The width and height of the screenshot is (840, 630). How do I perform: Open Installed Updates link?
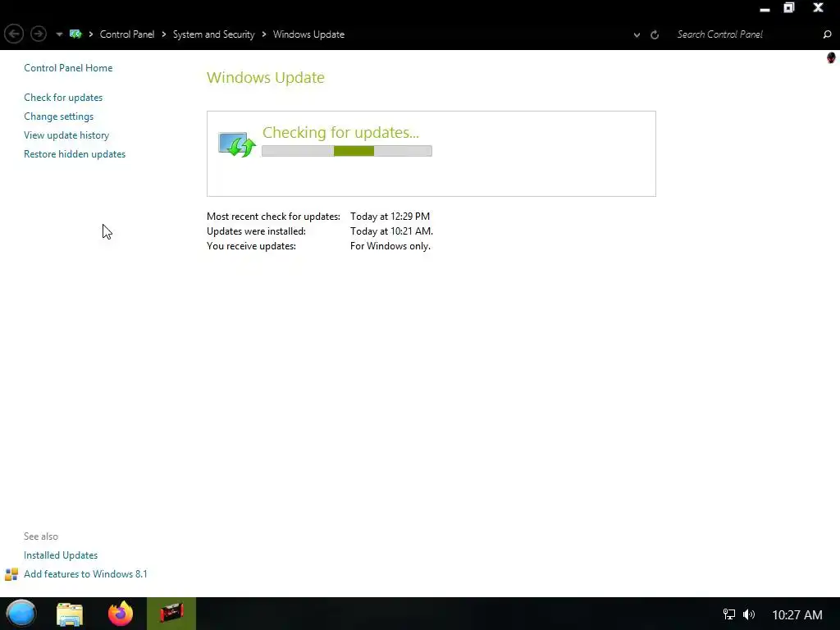(61, 555)
